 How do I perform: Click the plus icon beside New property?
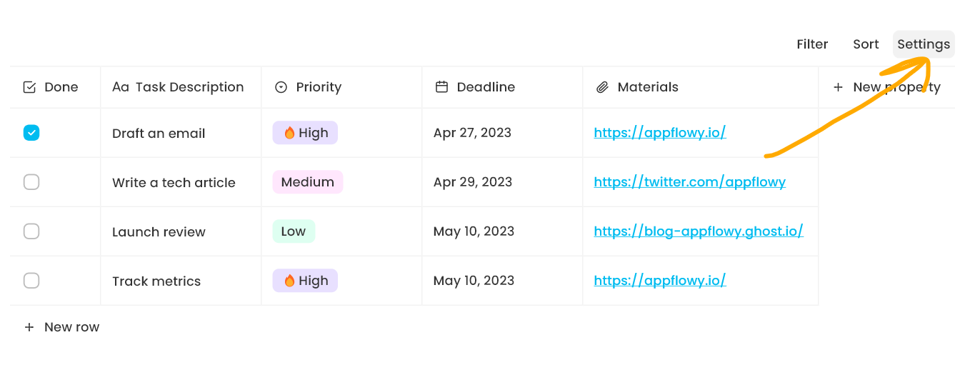coord(839,87)
